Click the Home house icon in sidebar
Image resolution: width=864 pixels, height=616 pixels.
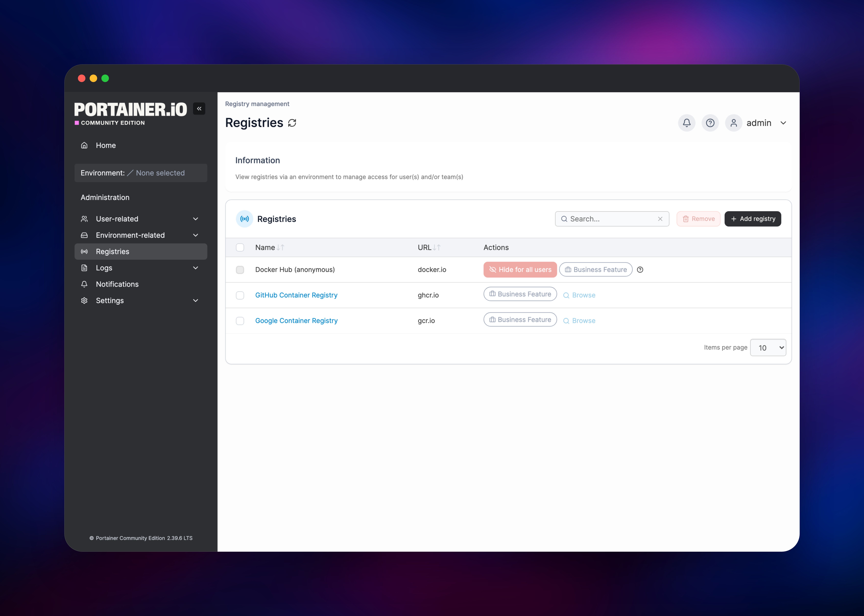[x=84, y=145]
